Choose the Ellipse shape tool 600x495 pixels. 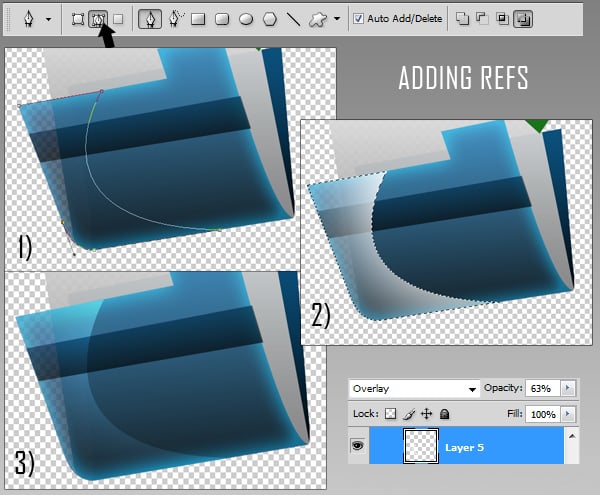tap(245, 18)
